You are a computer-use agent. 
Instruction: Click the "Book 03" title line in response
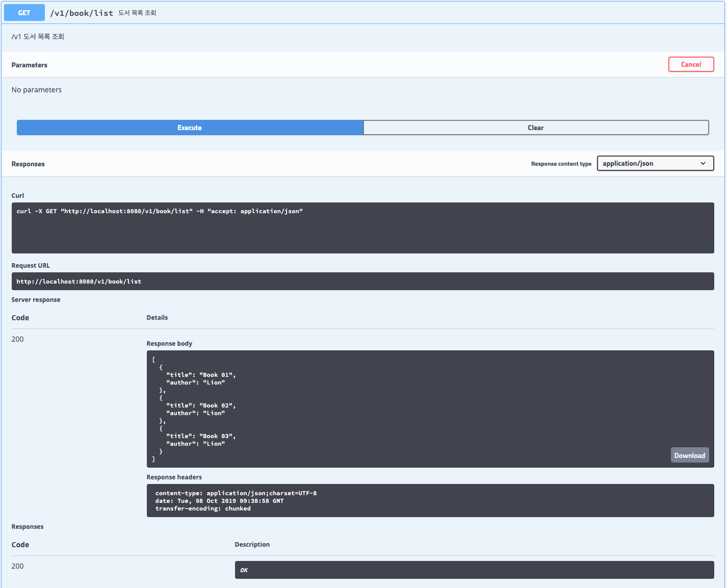201,436
